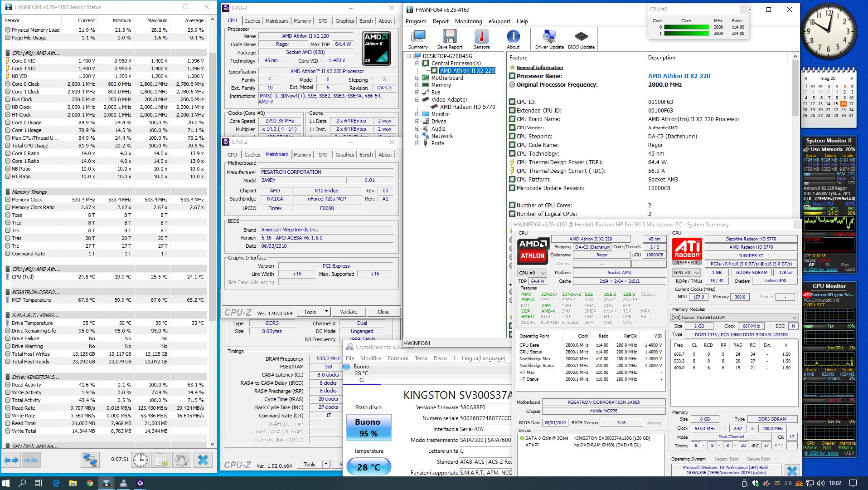
Task: Open Program menu in HWiNFO64
Action: pyautogui.click(x=416, y=21)
